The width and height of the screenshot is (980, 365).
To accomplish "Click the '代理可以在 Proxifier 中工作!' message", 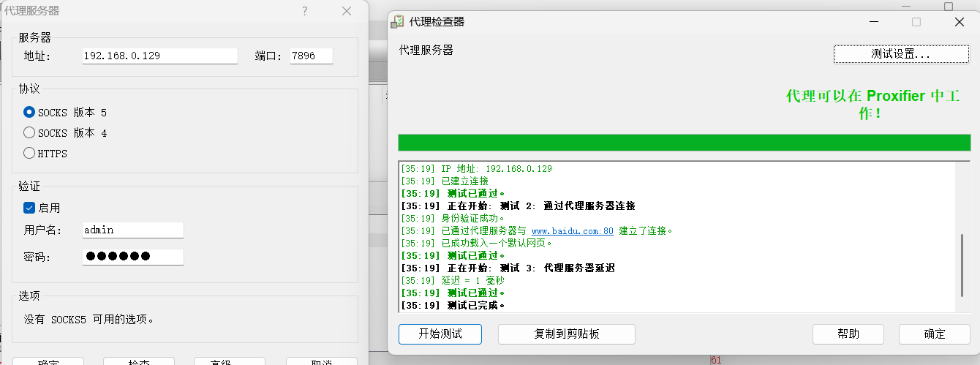I will pos(872,105).
